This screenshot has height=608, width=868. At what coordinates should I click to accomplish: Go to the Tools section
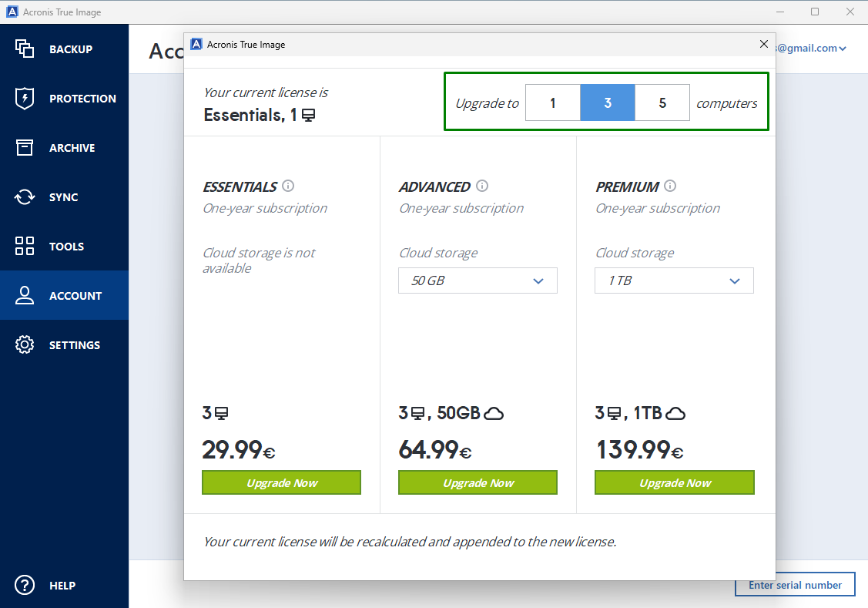[x=25, y=246]
